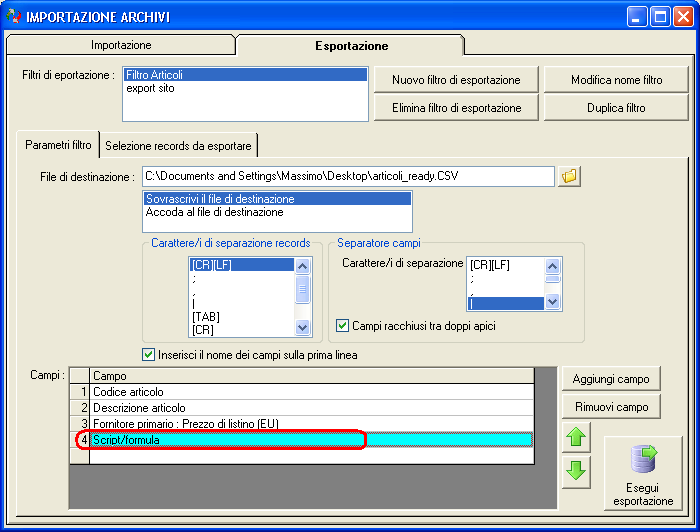Click row number 3 header in Campi grid
The height and width of the screenshot is (532, 700).
click(x=80, y=424)
